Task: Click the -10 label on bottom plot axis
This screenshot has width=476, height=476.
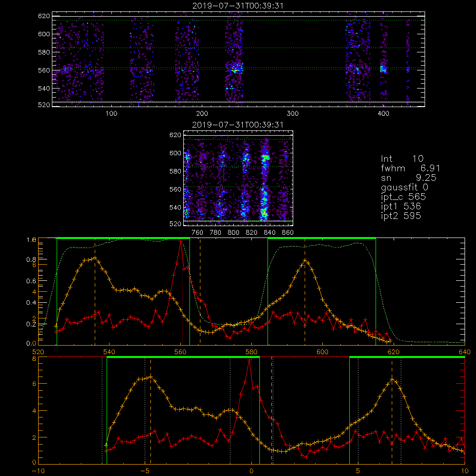Action: point(38,471)
